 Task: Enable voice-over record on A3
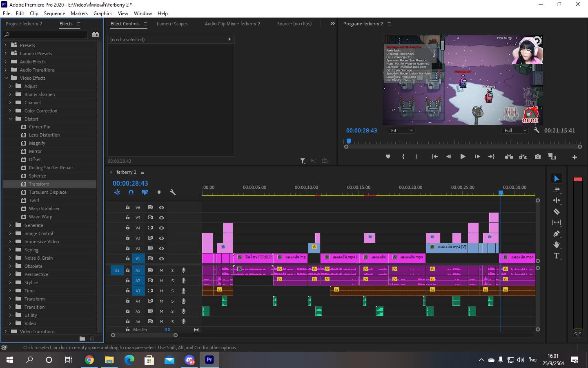(x=183, y=291)
